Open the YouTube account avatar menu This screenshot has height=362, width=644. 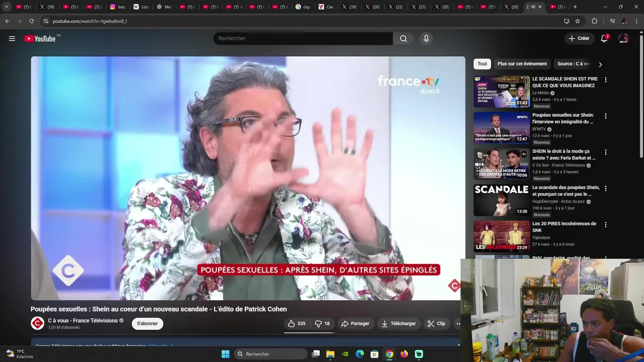623,39
